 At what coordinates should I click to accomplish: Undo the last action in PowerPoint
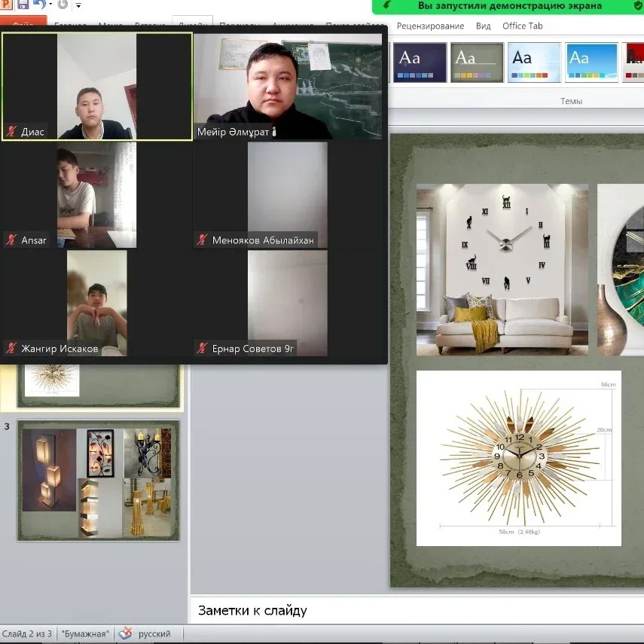tap(39, 5)
